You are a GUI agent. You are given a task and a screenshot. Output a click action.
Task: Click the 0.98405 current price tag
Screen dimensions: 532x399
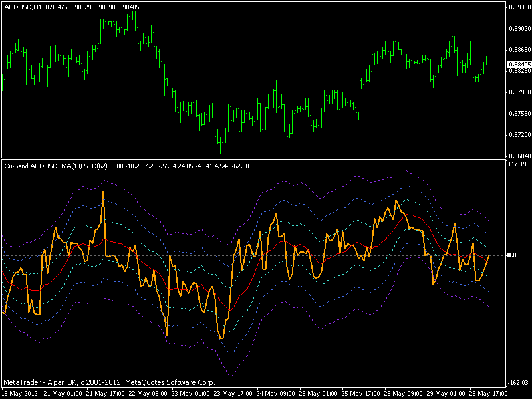(519, 64)
